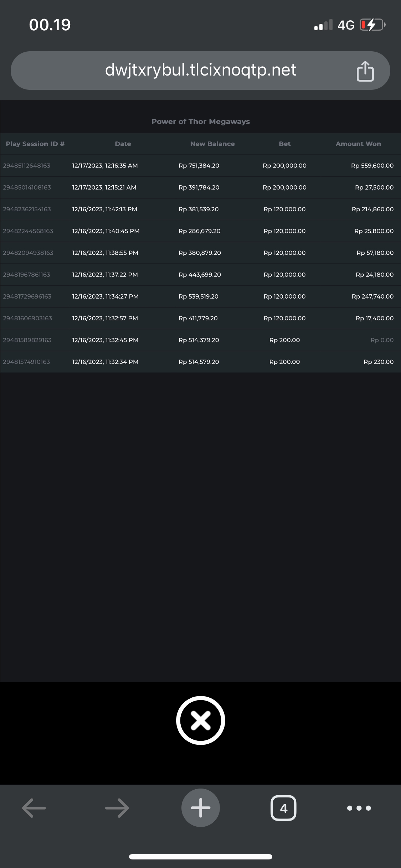Open play session 29485112648163
The height and width of the screenshot is (868, 401).
coord(27,166)
